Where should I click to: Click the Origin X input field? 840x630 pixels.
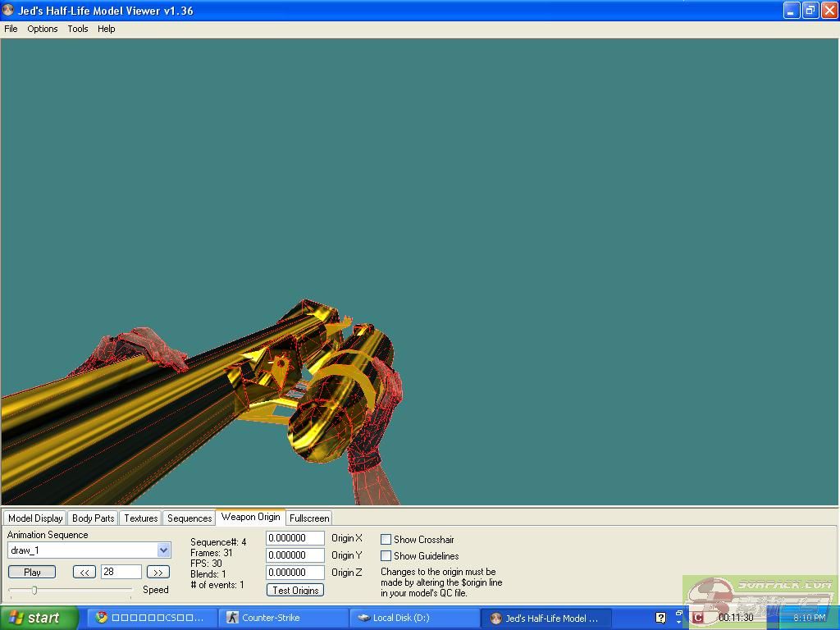(x=295, y=539)
